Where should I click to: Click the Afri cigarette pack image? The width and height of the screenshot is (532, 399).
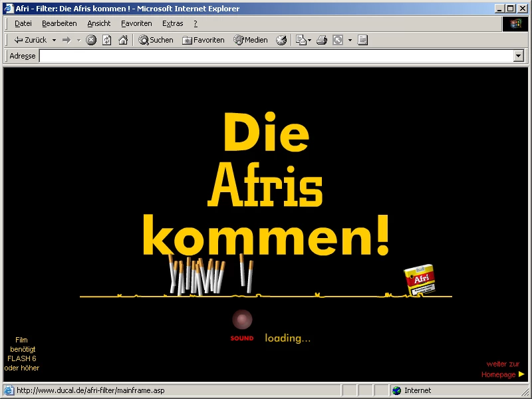click(420, 281)
